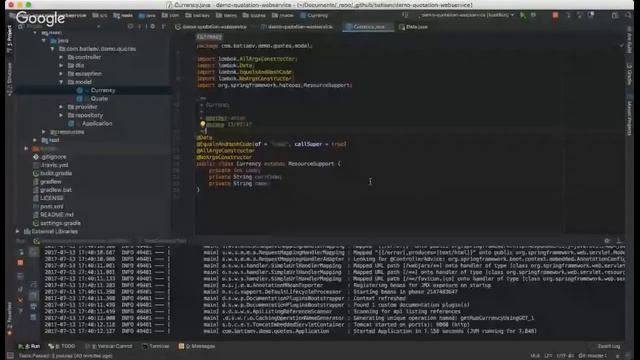This screenshot has height=360, width=640.
Task: Expand the dto package
Action: pyautogui.click(x=61, y=65)
